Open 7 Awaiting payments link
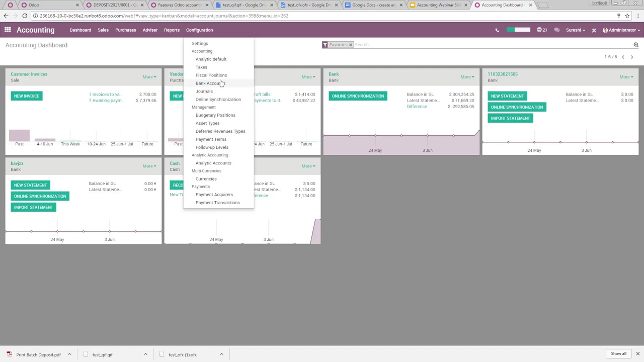 pyautogui.click(x=105, y=101)
